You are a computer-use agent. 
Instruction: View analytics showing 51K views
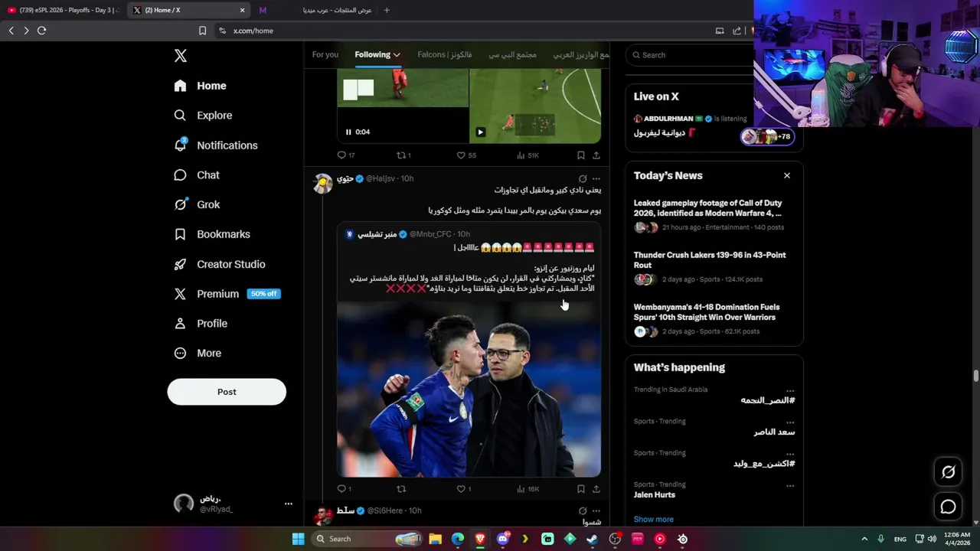528,155
